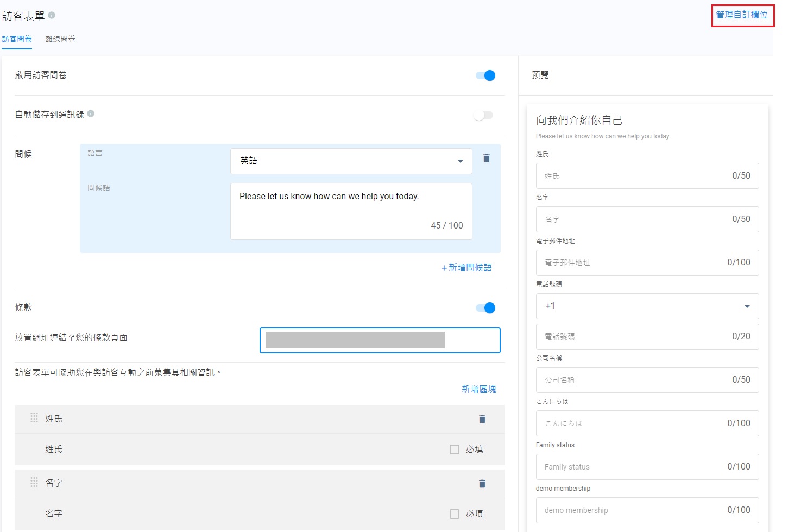The image size is (801, 532).
Task: Expand the +1 country code dropdown
Action: coord(647,306)
